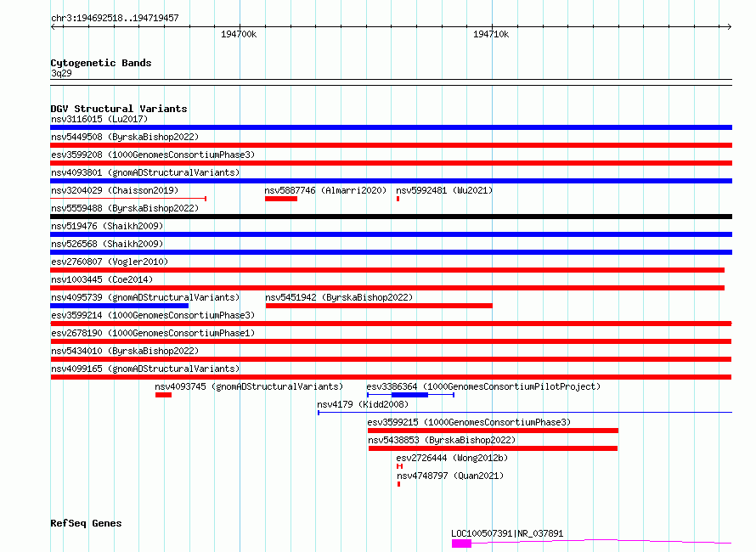Select nsv4179 (Kidd2008) label
756x552 pixels.
tap(363, 404)
